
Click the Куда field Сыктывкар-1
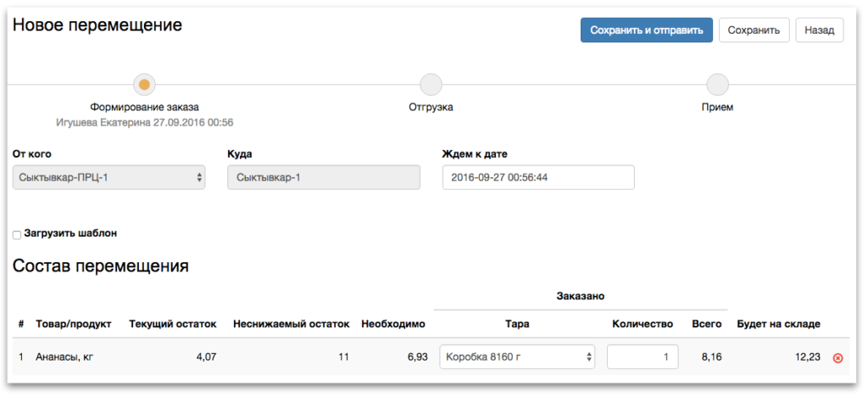coord(324,178)
